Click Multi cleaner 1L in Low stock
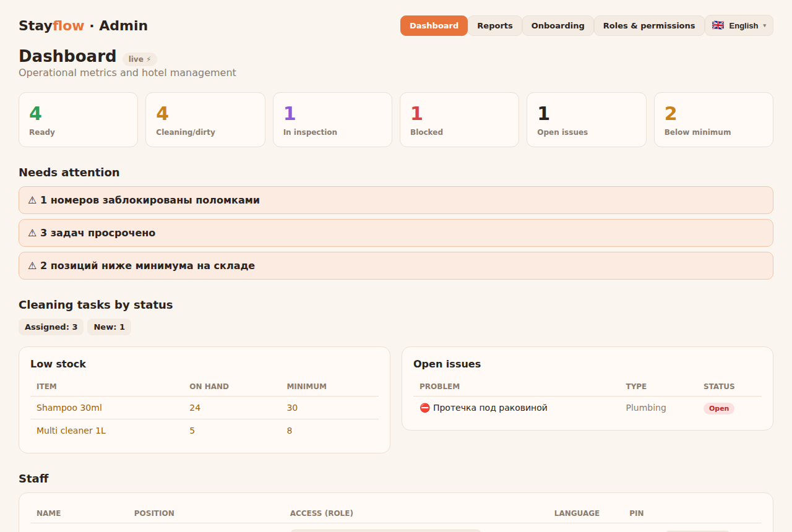792x532 pixels. (x=71, y=431)
